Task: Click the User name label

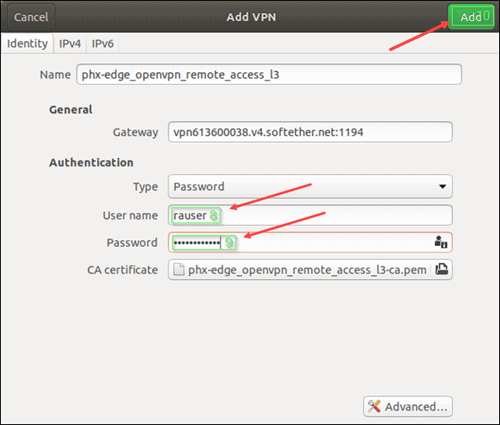Action: pyautogui.click(x=130, y=216)
